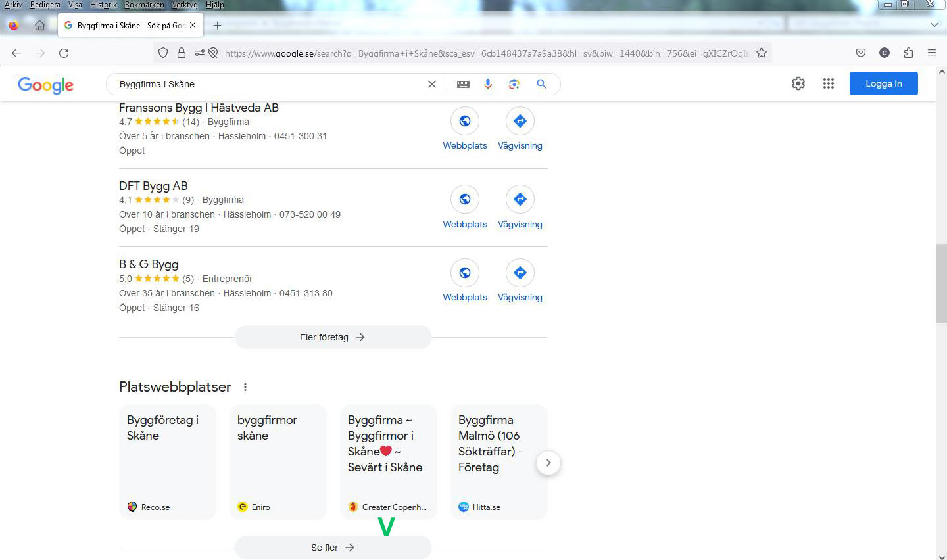Open the Hjälp menu
Viewport: 947px width, 560px height.
click(215, 5)
